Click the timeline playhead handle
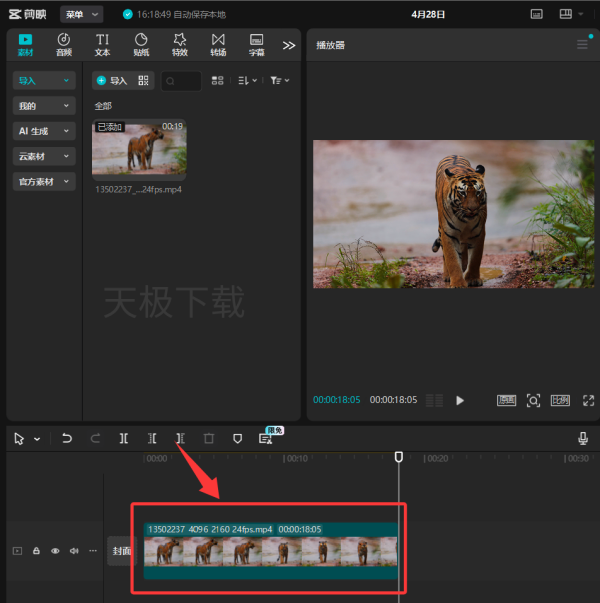Image resolution: width=600 pixels, height=603 pixels. coord(399,457)
